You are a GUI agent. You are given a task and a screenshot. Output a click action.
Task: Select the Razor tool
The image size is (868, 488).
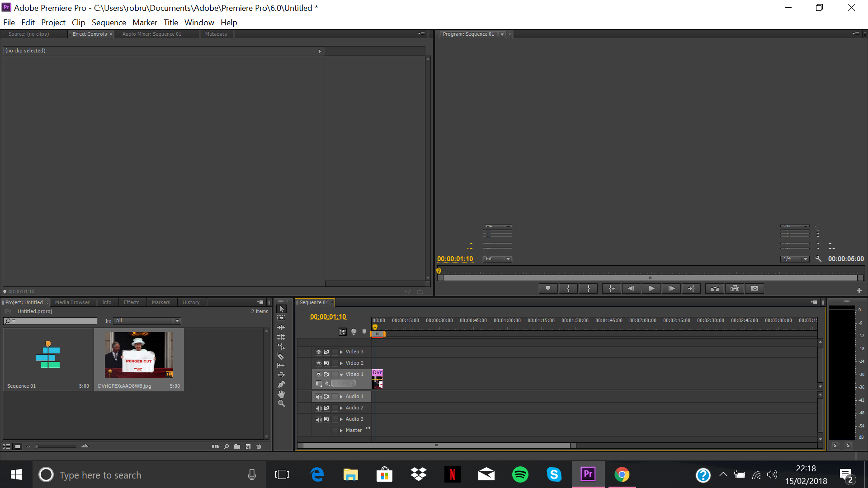coord(281,356)
